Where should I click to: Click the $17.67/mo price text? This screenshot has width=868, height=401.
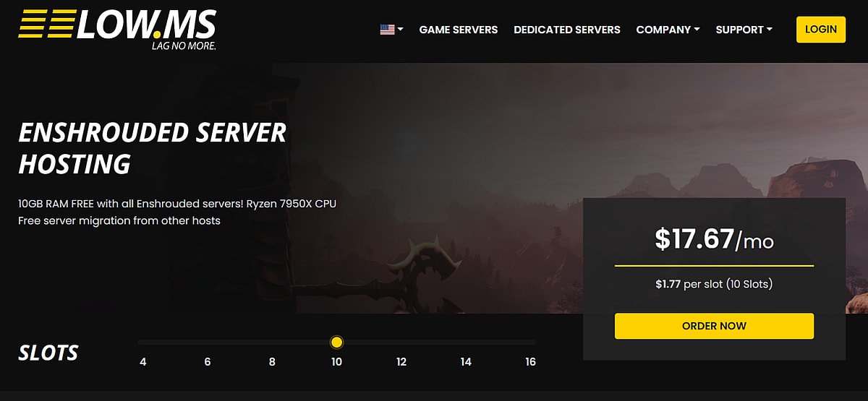pyautogui.click(x=714, y=239)
